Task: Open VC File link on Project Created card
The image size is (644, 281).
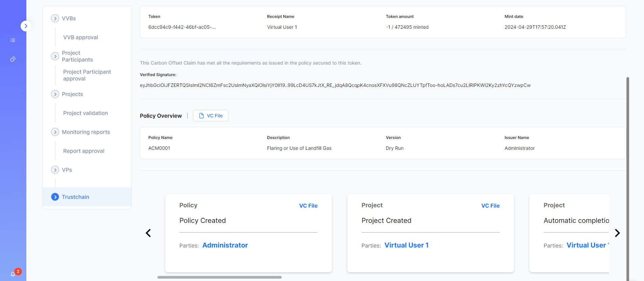Action: (x=490, y=206)
